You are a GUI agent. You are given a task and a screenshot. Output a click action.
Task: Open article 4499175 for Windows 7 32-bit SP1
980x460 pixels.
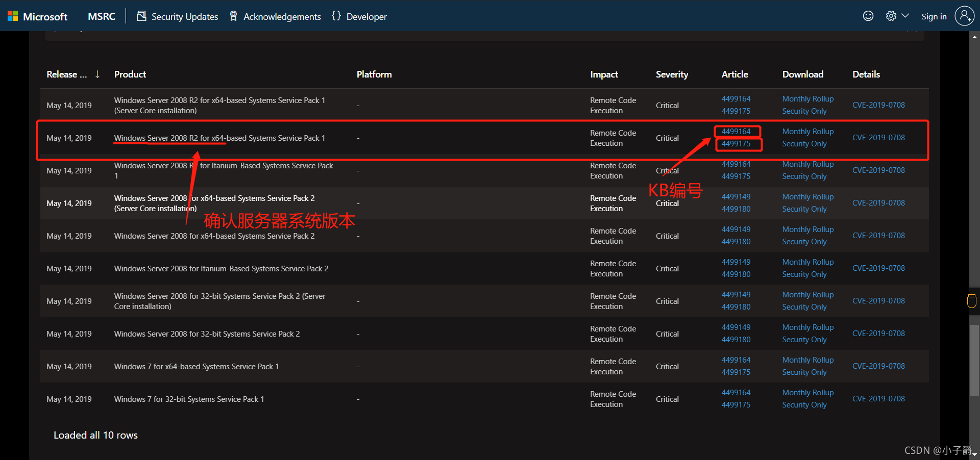pos(736,405)
